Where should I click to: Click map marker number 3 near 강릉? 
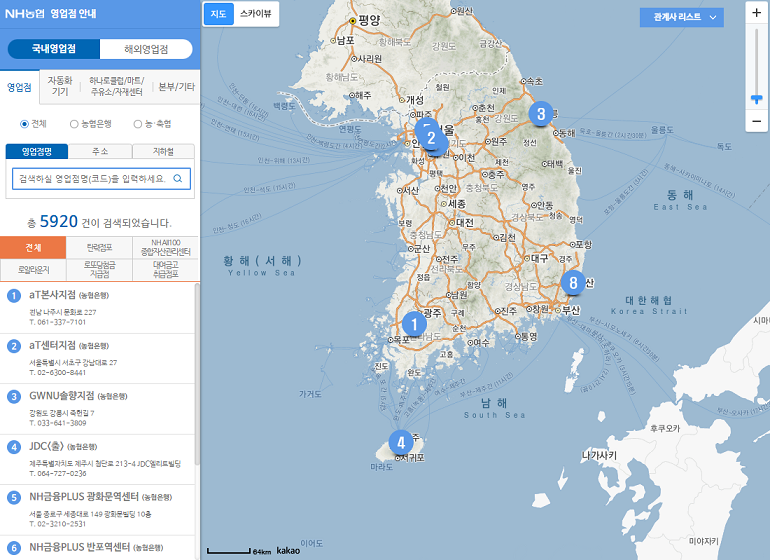[541, 113]
